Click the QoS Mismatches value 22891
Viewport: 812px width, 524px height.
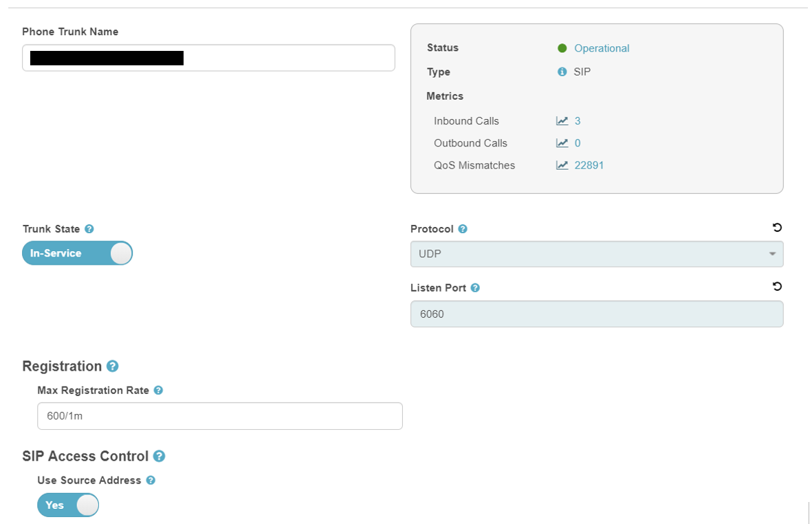tap(589, 165)
